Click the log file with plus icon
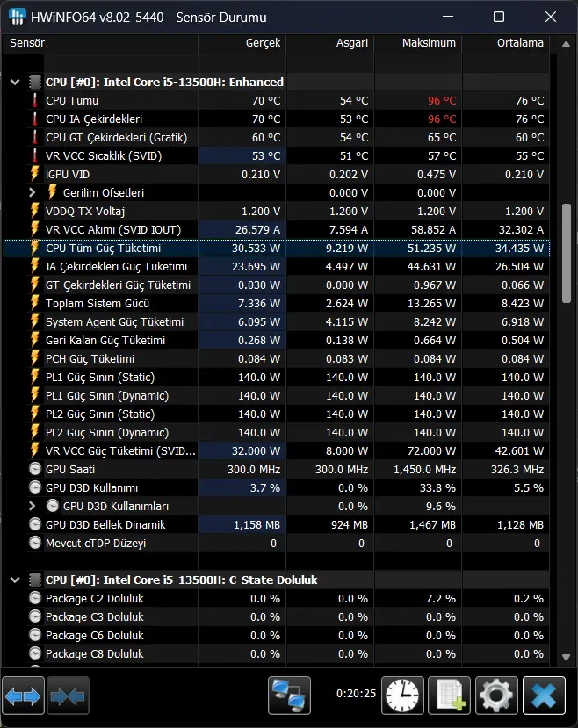 click(x=450, y=695)
